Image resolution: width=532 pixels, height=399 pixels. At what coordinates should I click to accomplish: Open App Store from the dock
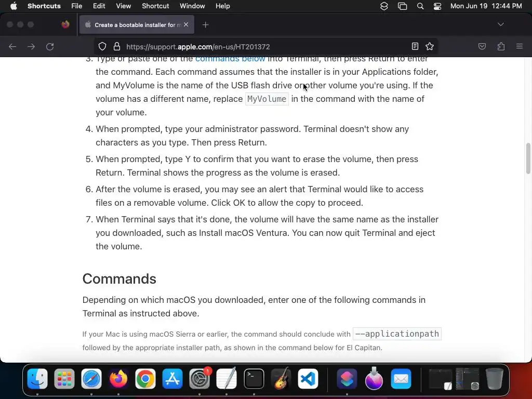click(172, 378)
